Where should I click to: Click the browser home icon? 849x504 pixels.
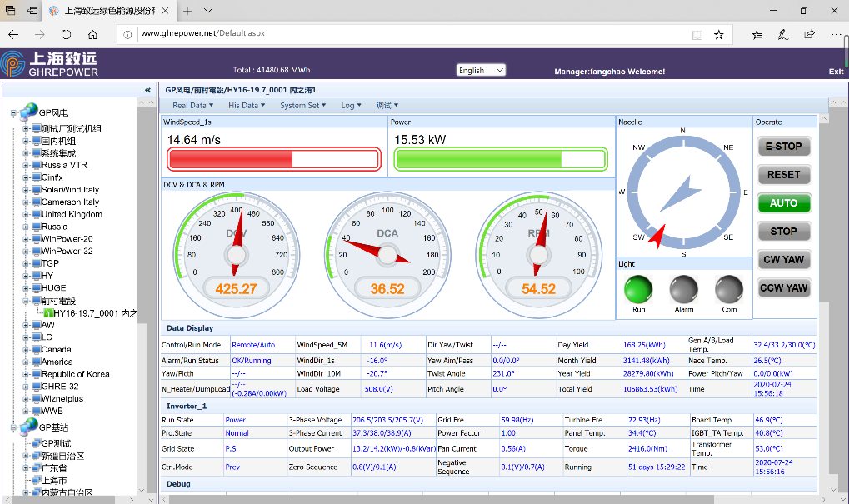pos(92,34)
